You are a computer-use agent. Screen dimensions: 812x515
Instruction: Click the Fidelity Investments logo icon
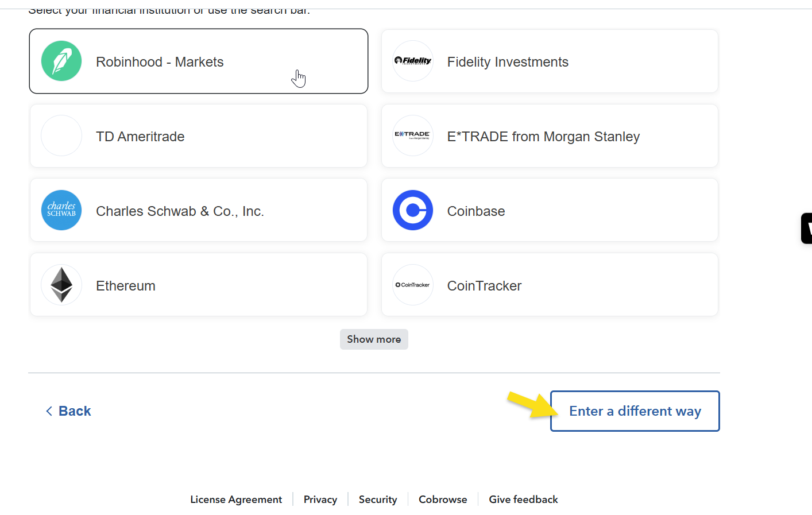tap(413, 61)
